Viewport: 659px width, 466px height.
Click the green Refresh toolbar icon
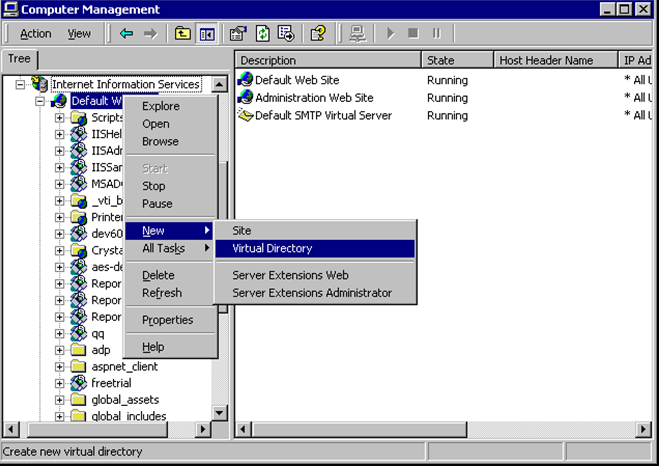click(262, 33)
